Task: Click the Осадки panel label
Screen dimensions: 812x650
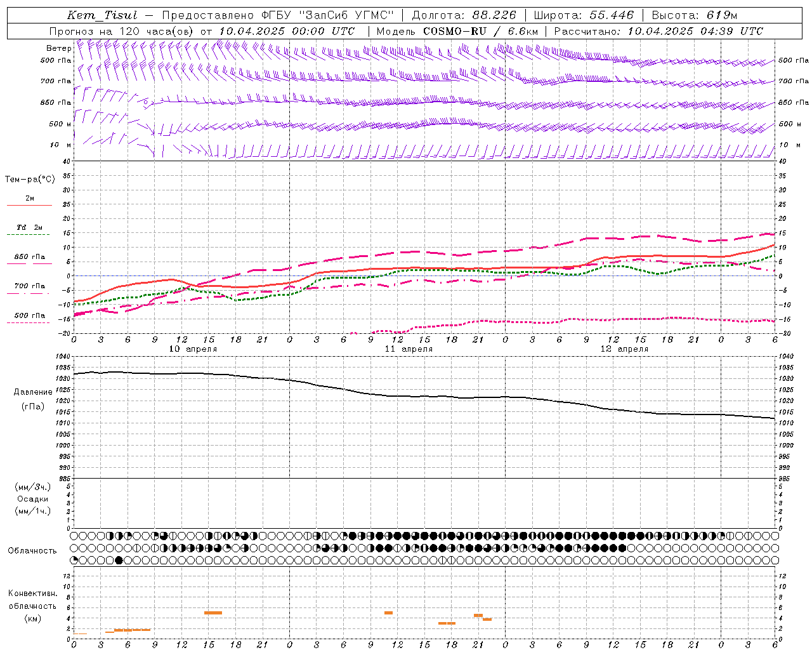Action: click(32, 499)
